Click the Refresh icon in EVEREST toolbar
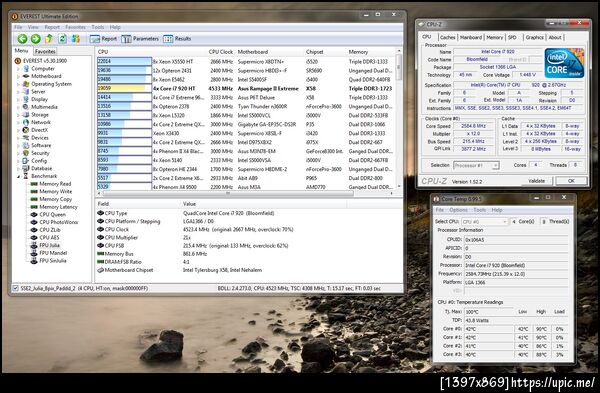 [x=62, y=38]
